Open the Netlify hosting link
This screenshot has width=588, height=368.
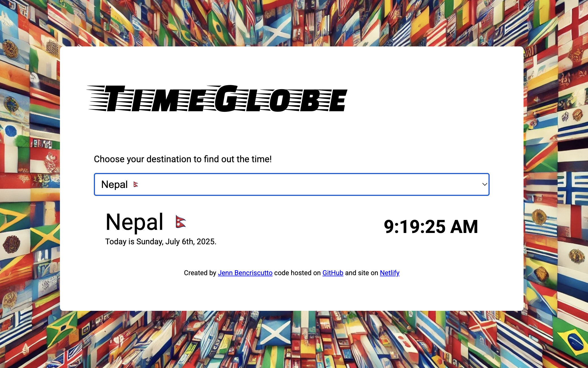pyautogui.click(x=389, y=273)
